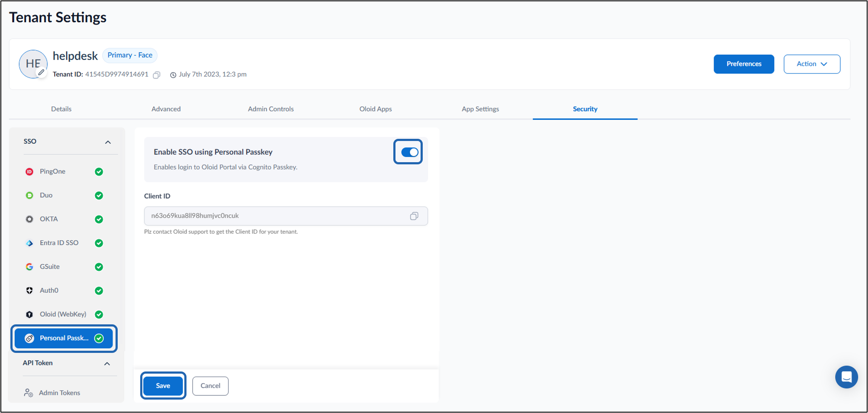
Task: Toggle Enable SSO using Personal Passkey switch
Action: pos(409,152)
